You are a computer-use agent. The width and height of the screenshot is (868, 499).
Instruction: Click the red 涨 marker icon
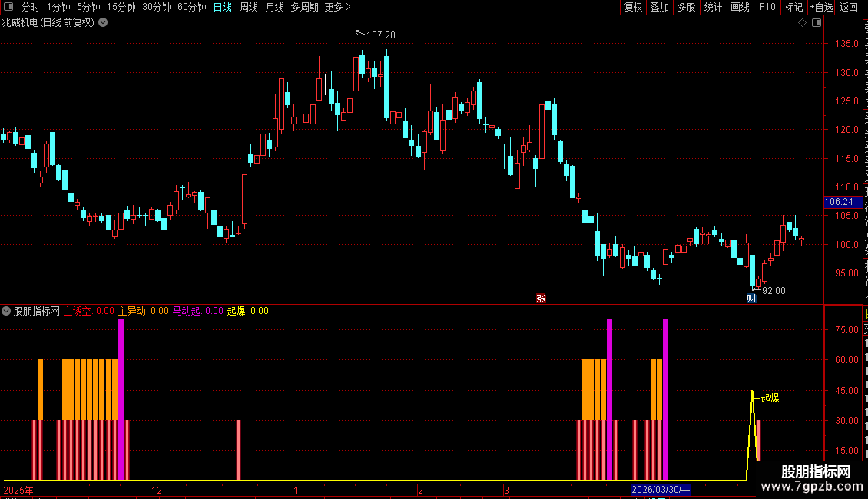(x=541, y=298)
